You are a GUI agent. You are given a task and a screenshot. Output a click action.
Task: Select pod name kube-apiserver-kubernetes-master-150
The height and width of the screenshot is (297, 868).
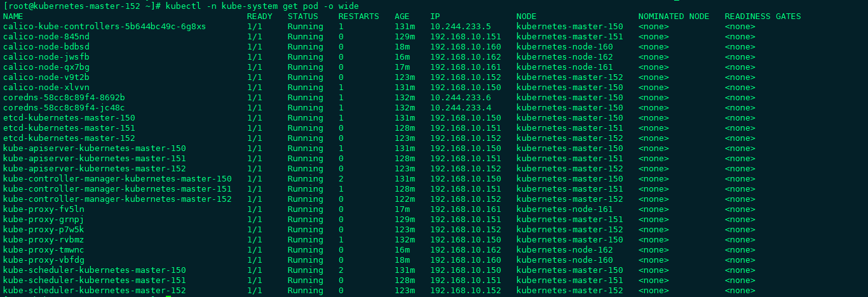(x=95, y=148)
